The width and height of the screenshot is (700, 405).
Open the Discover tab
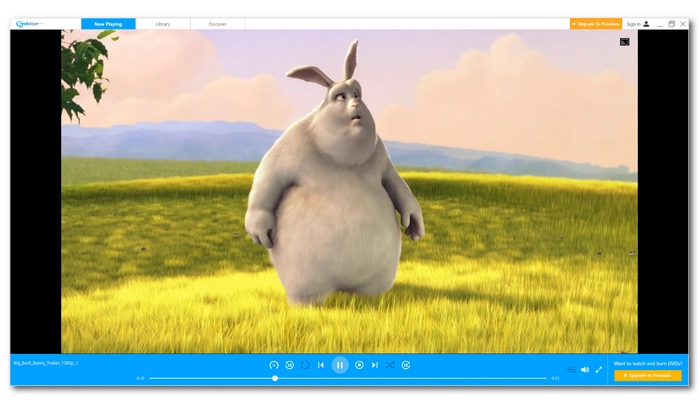(x=217, y=23)
